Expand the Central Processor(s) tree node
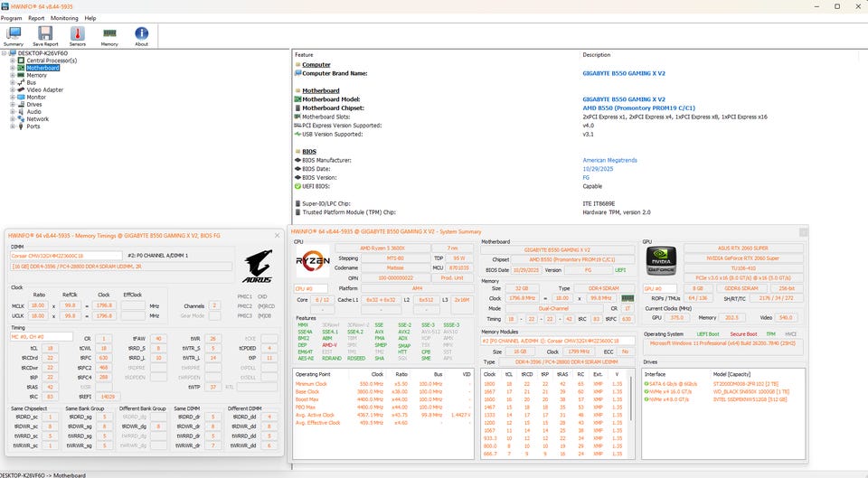The height and width of the screenshot is (478, 868). coord(13,61)
